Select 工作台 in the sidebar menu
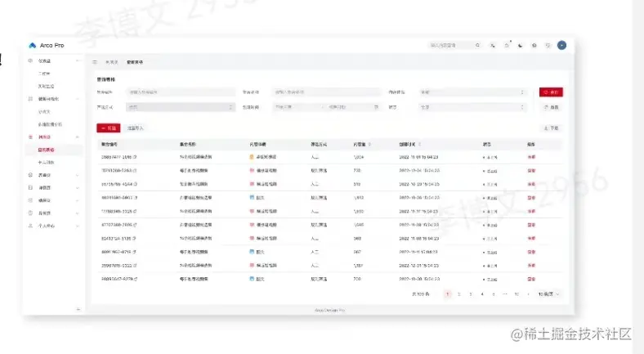Image resolution: width=644 pixels, height=354 pixels. pyautogui.click(x=44, y=74)
